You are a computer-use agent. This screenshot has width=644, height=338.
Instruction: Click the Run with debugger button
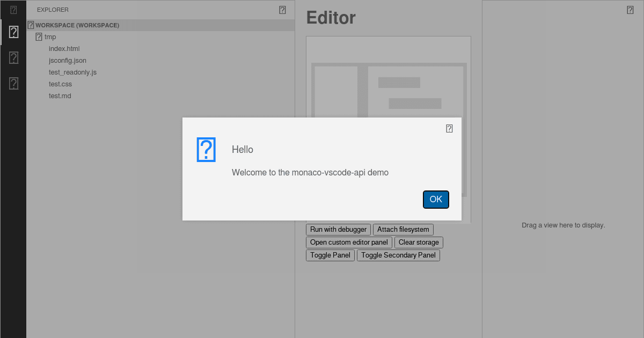[338, 230]
